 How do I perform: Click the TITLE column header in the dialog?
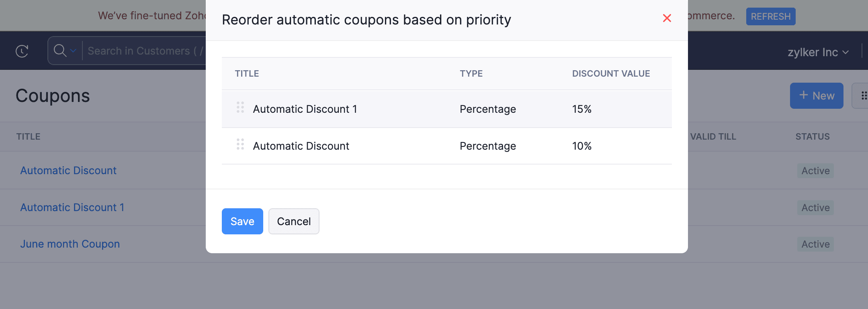pos(246,73)
